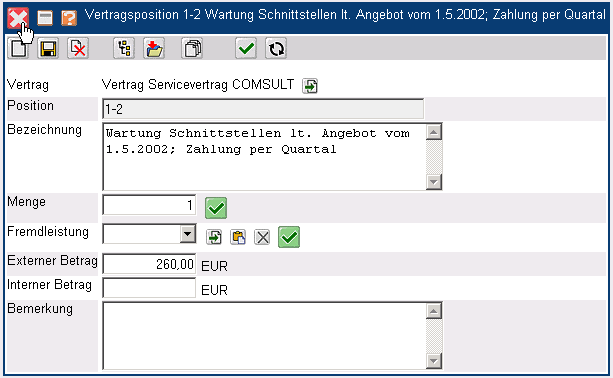Copy record using duplicate pages icon
613x378 pixels.
[x=192, y=48]
